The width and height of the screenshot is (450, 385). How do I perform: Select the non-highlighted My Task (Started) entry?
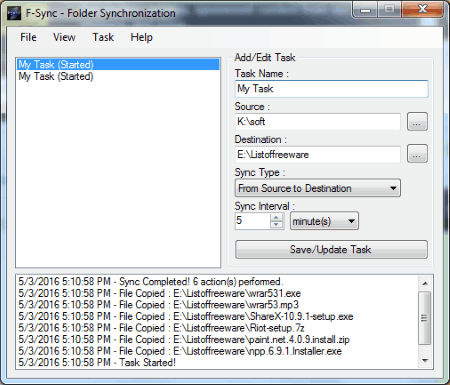click(x=118, y=76)
